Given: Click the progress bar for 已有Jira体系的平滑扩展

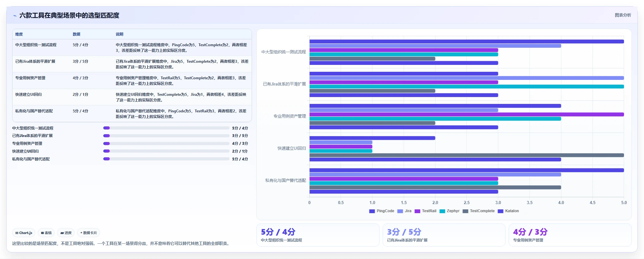Looking at the screenshot, I should coord(166,136).
